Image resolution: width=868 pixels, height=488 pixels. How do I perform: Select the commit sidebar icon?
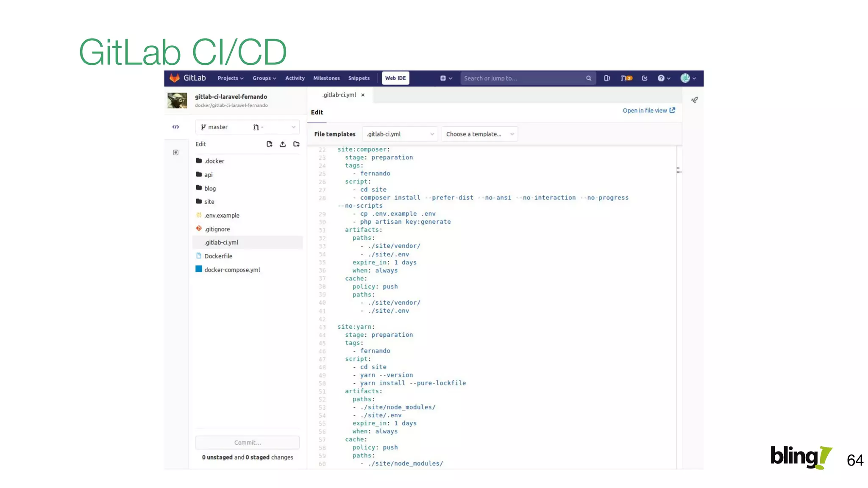(176, 152)
